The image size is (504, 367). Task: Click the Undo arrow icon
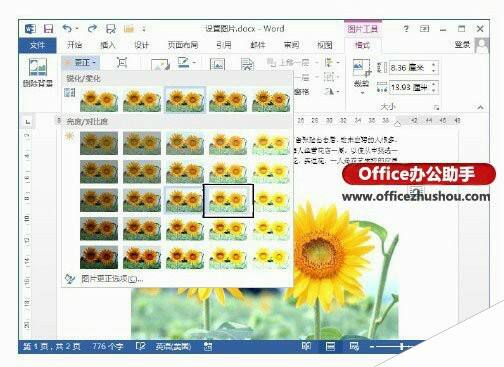(x=67, y=29)
